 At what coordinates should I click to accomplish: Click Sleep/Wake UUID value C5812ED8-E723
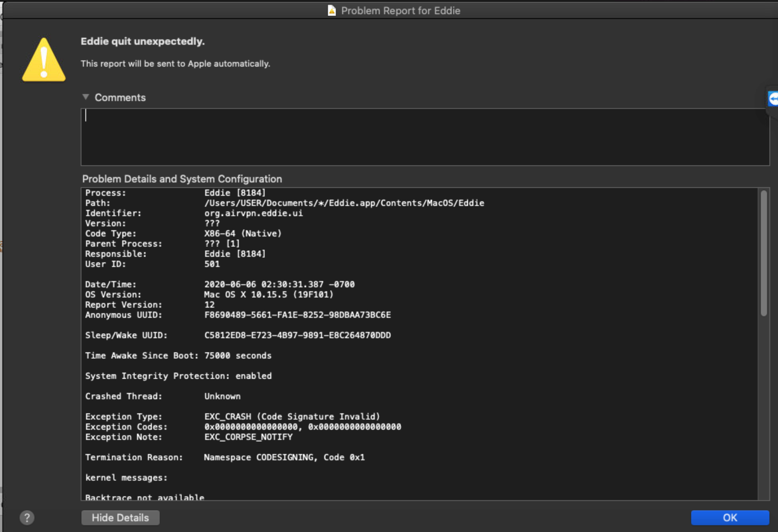[x=297, y=336]
